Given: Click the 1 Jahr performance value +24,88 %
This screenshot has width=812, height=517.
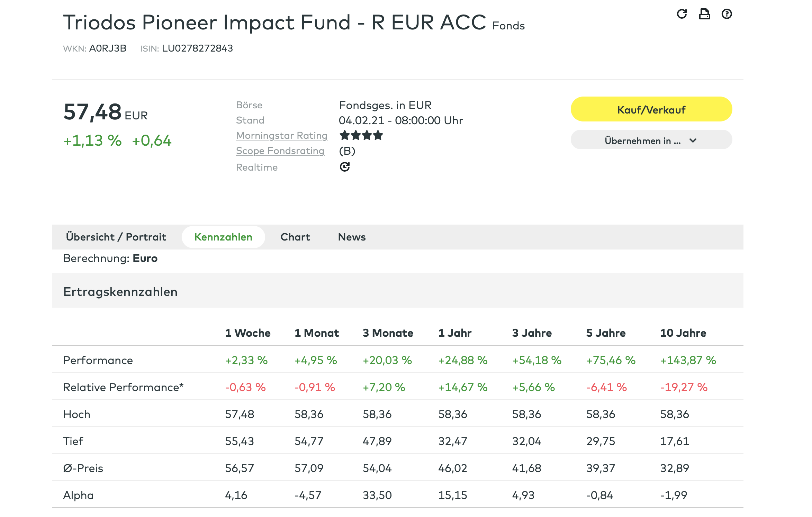Looking at the screenshot, I should click(463, 360).
